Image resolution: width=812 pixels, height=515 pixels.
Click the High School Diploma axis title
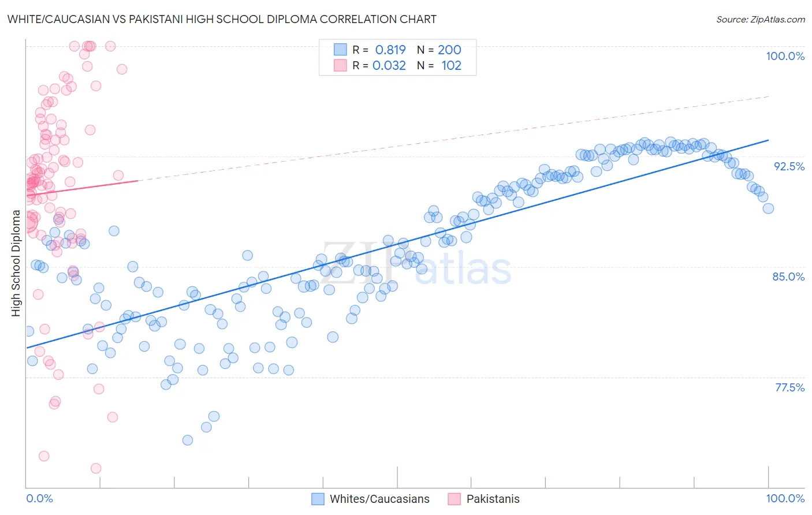[16, 263]
